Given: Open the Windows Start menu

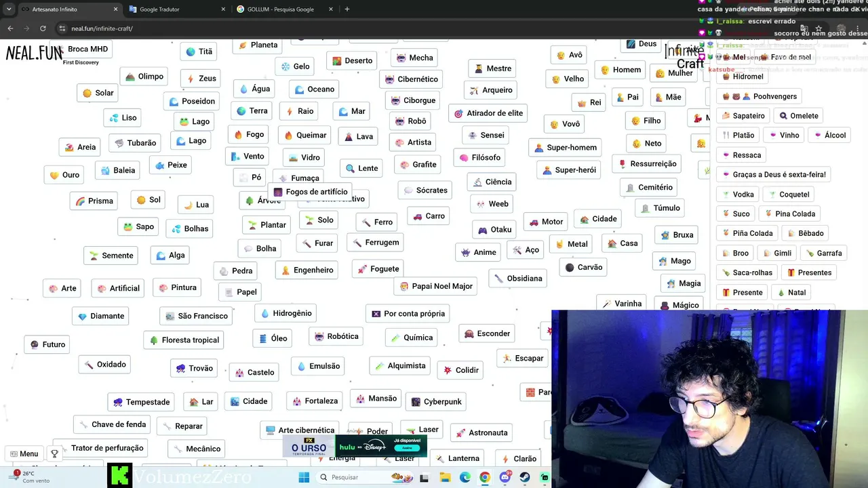Looking at the screenshot, I should 304,477.
